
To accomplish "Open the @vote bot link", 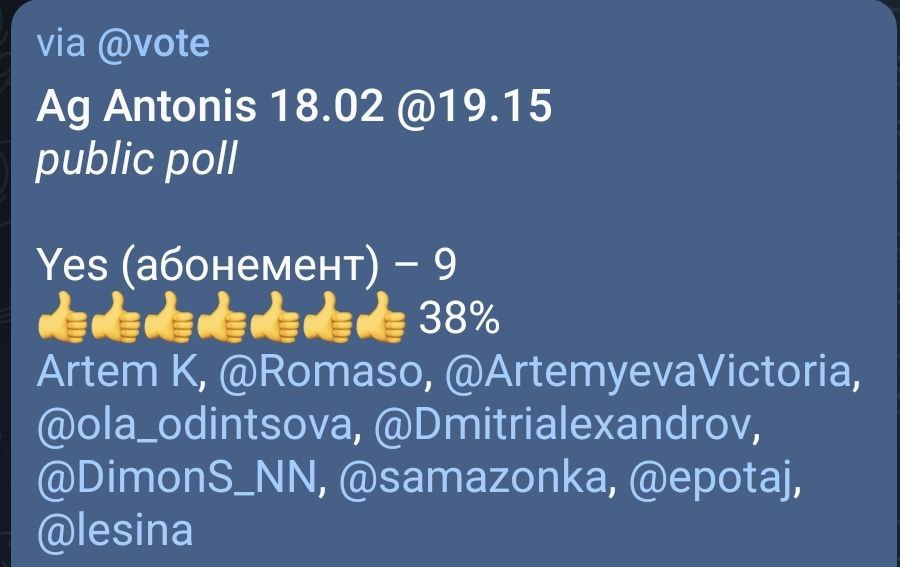I will (x=152, y=44).
